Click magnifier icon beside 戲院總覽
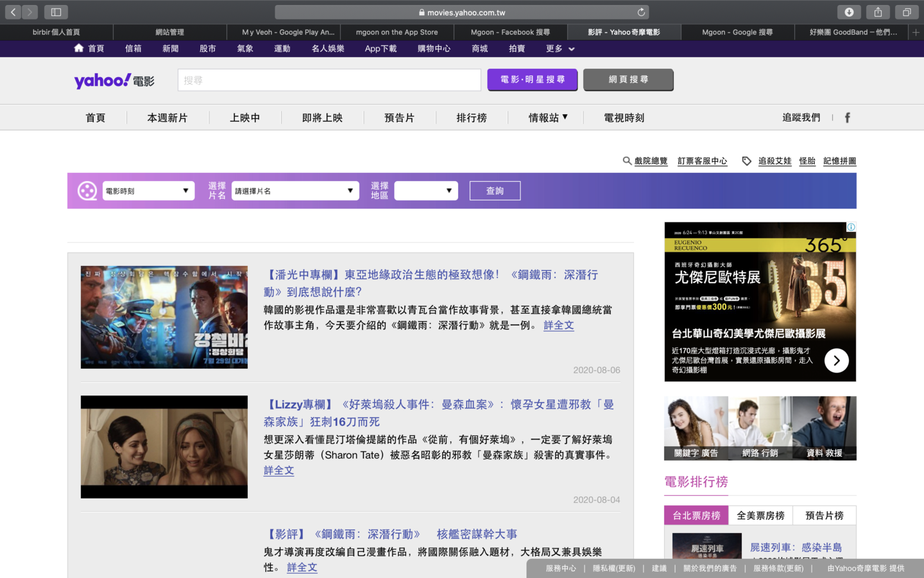The width and height of the screenshot is (924, 578). (x=627, y=161)
